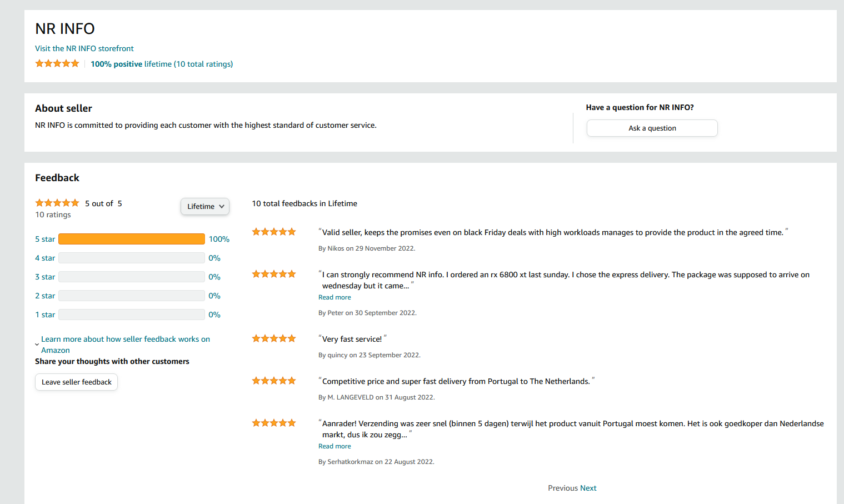Filter by the "5 star" link
The width and height of the screenshot is (844, 504).
[45, 239]
